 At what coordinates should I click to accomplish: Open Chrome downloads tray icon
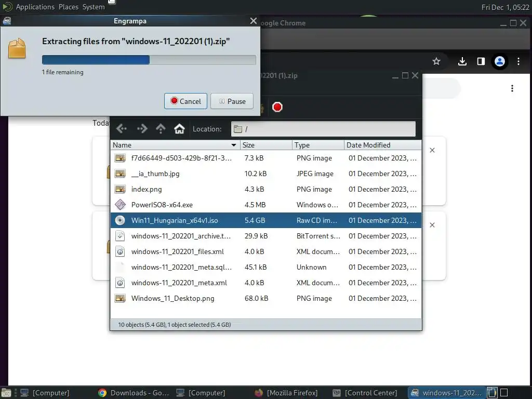462,61
